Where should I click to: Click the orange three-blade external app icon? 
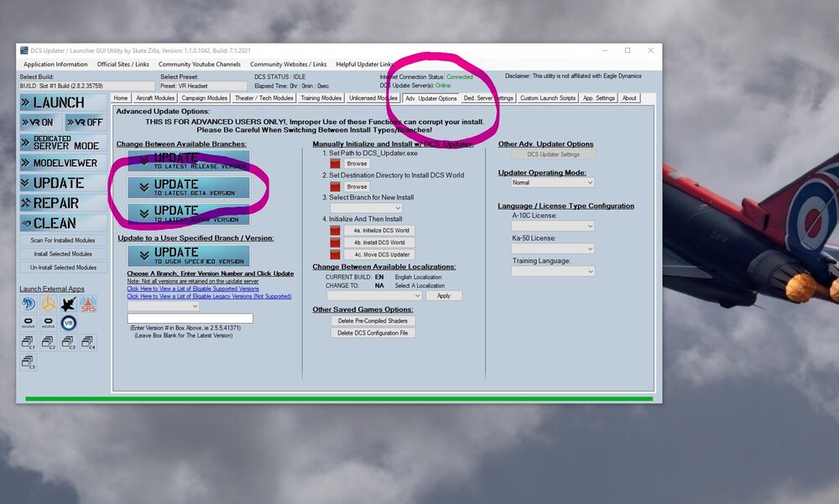49,304
